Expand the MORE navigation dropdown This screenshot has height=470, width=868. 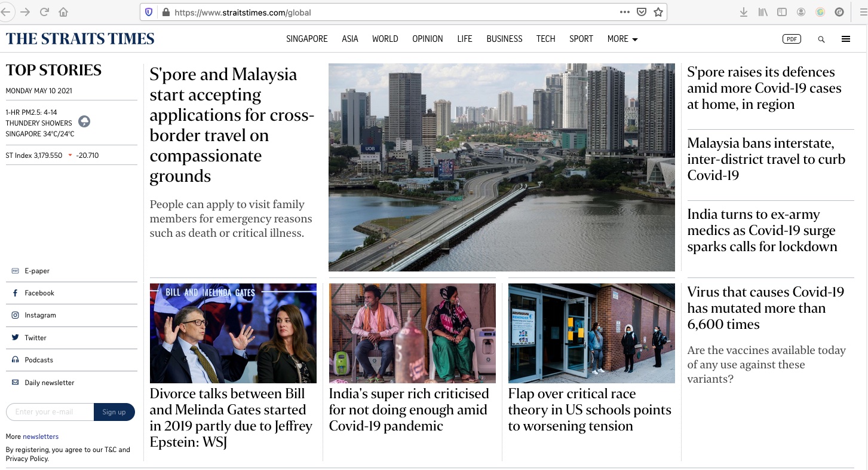622,39
